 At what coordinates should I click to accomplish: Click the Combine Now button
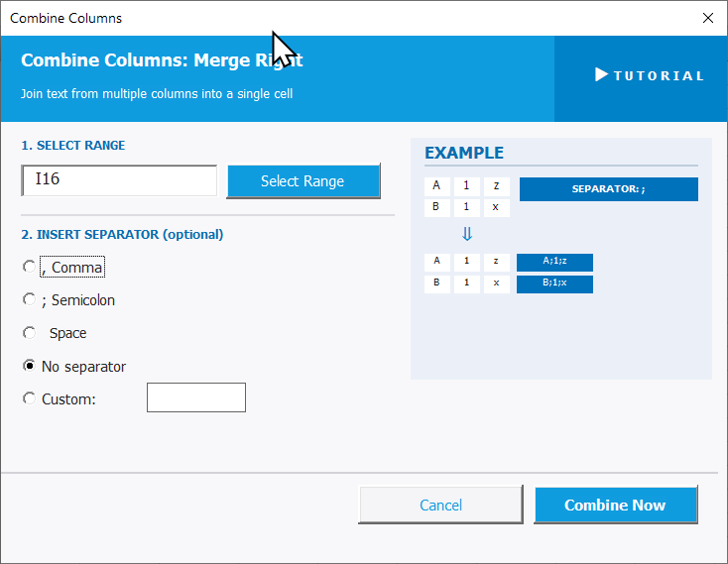point(616,505)
